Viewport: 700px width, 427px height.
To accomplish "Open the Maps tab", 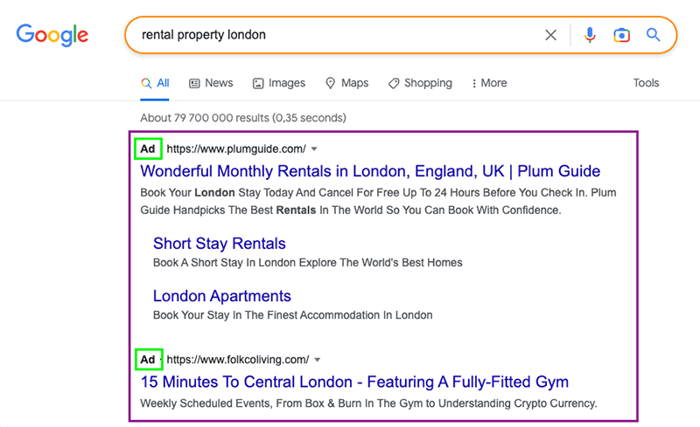I will (x=347, y=83).
